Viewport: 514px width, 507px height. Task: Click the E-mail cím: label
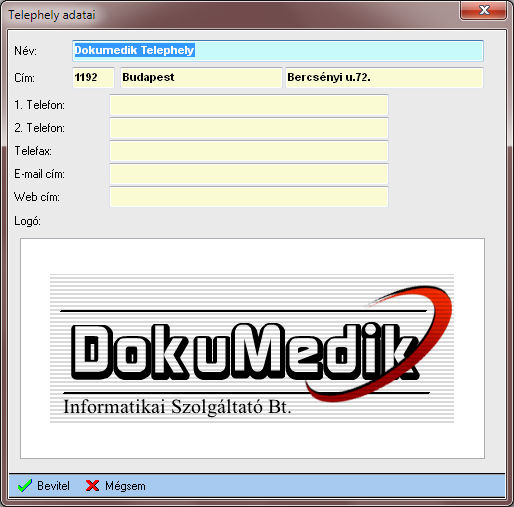pos(39,174)
